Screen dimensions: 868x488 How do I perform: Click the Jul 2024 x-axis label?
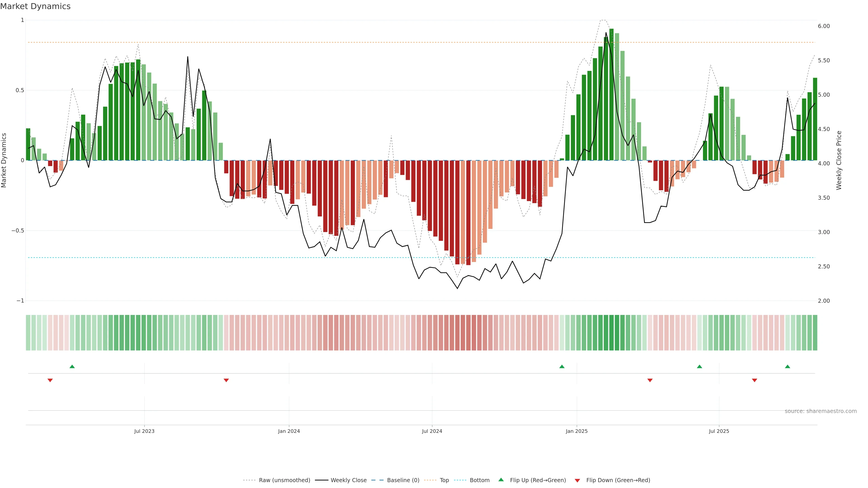(432, 431)
